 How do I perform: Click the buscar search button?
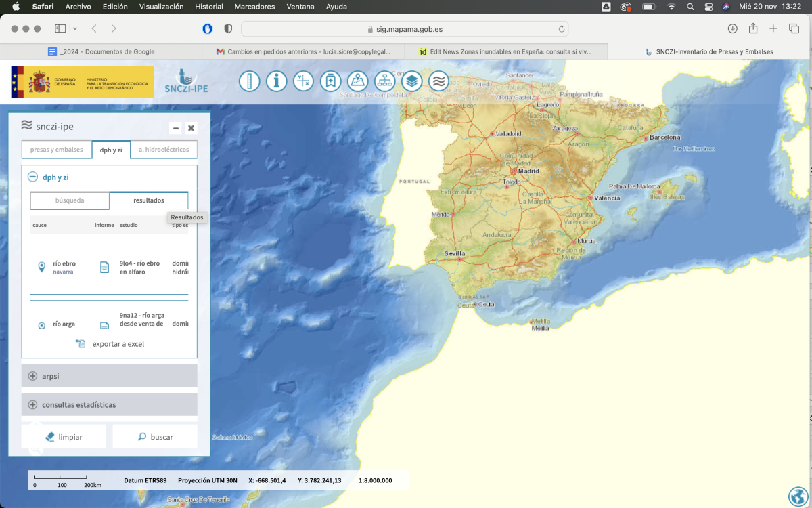point(155,437)
